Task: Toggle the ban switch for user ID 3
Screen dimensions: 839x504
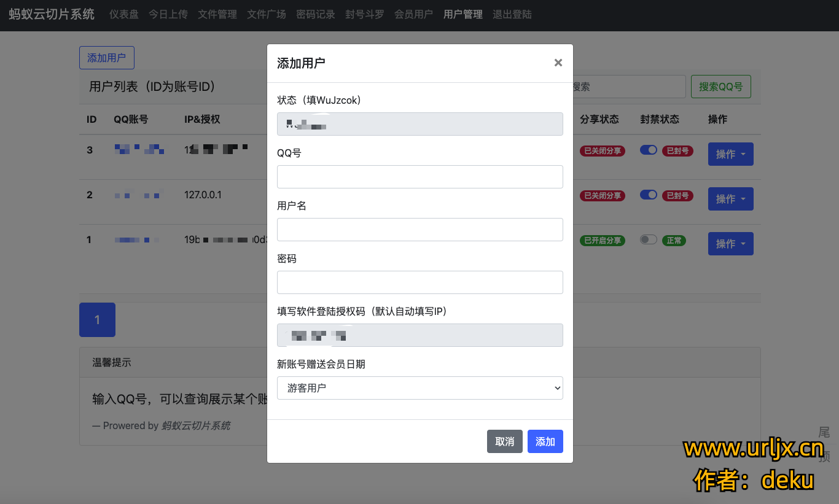Action: [649, 150]
